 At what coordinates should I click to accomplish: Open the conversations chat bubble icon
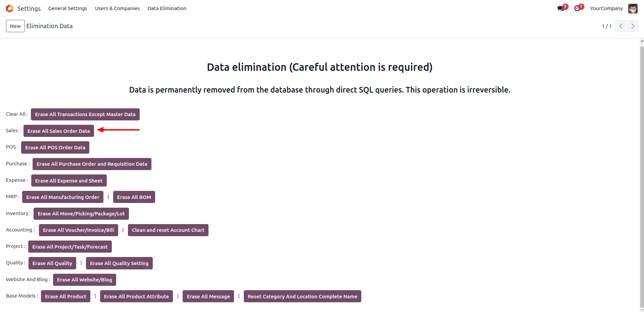(x=561, y=8)
